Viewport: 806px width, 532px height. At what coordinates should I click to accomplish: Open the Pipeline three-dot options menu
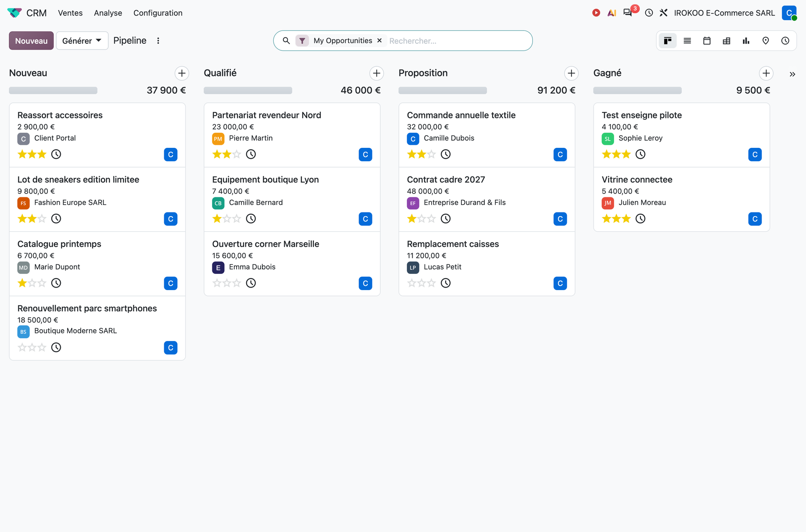tap(158, 41)
